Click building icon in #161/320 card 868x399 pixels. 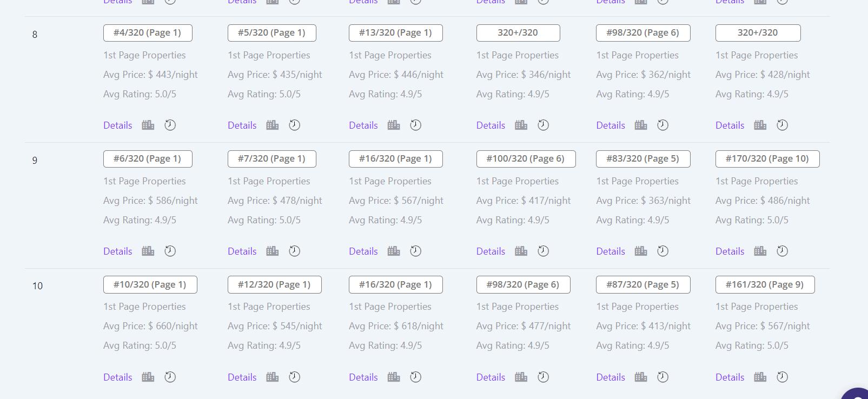[x=760, y=377]
